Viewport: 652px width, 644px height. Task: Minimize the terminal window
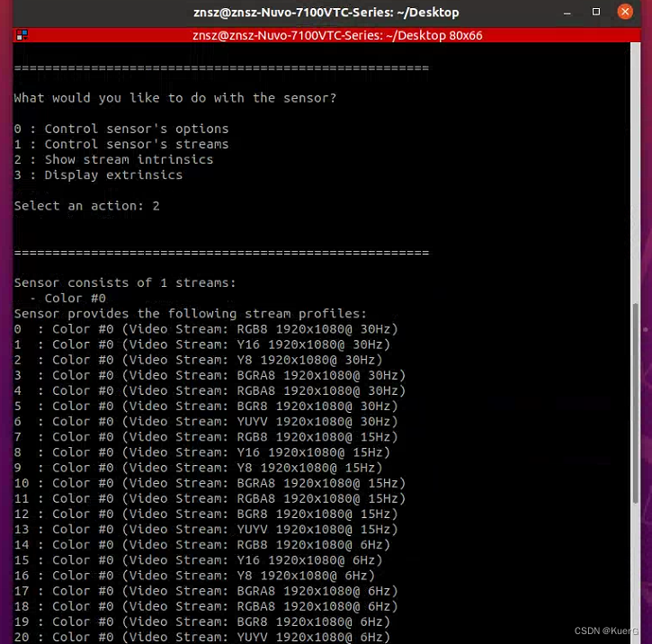tap(567, 13)
